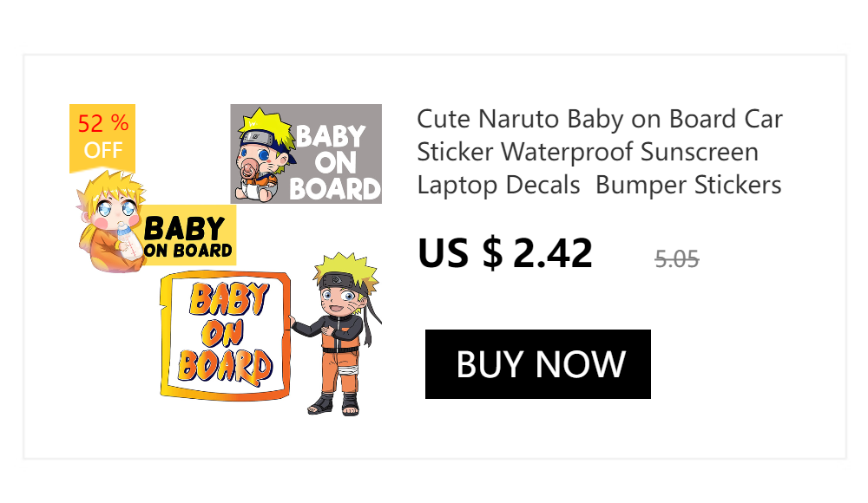Select the gray Baby on Board sticker thumbnail
The image size is (868, 503).
point(306,154)
